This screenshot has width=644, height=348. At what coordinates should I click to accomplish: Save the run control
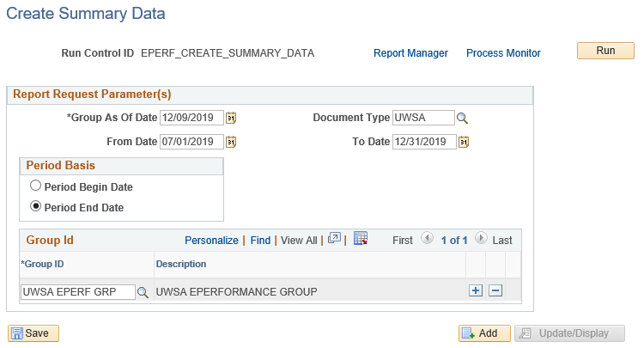(33, 333)
